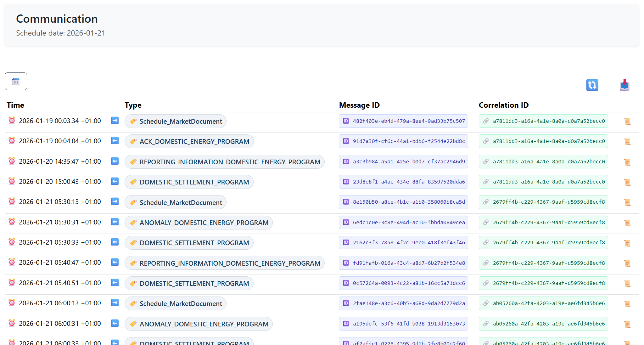Click correlation ID on the 05:30:13 row
Viewport: 644px width, 345px height.
click(x=543, y=202)
